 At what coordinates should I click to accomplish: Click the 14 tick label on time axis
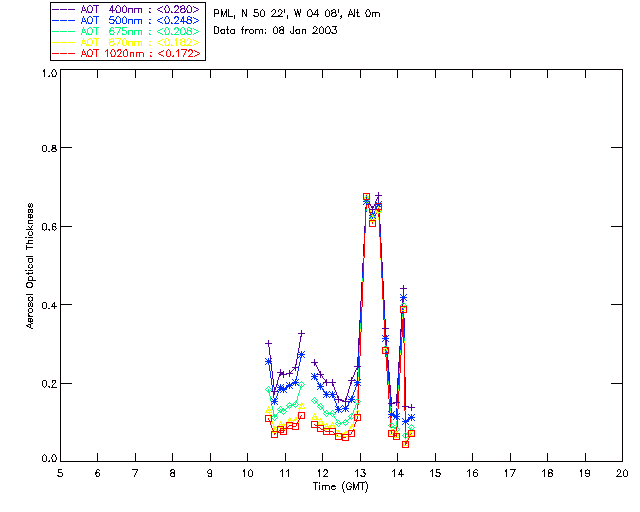(x=398, y=473)
